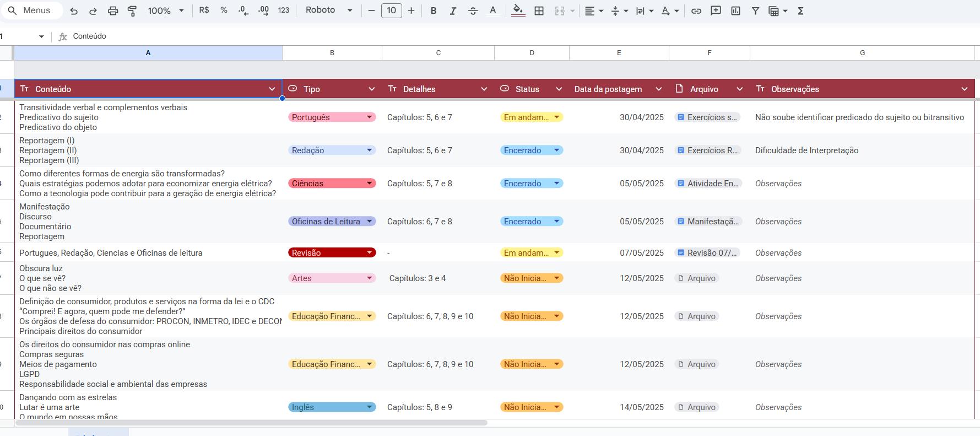Open the borders tool
The image size is (980, 436).
(539, 11)
